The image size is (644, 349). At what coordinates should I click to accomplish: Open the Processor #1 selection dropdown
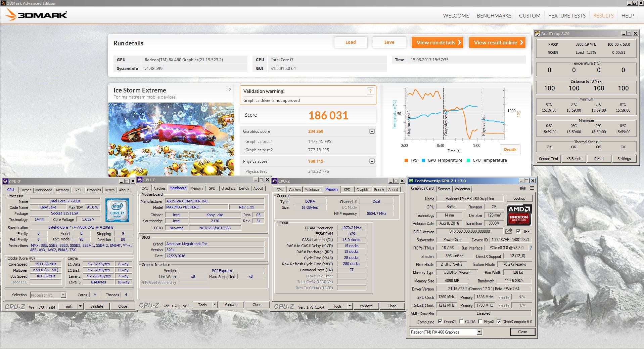(63, 295)
